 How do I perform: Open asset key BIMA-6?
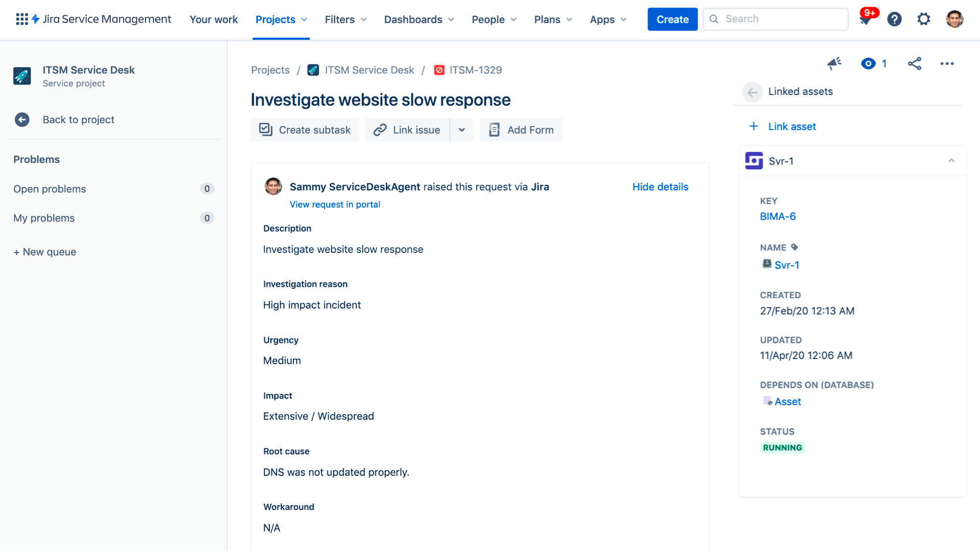[778, 216]
